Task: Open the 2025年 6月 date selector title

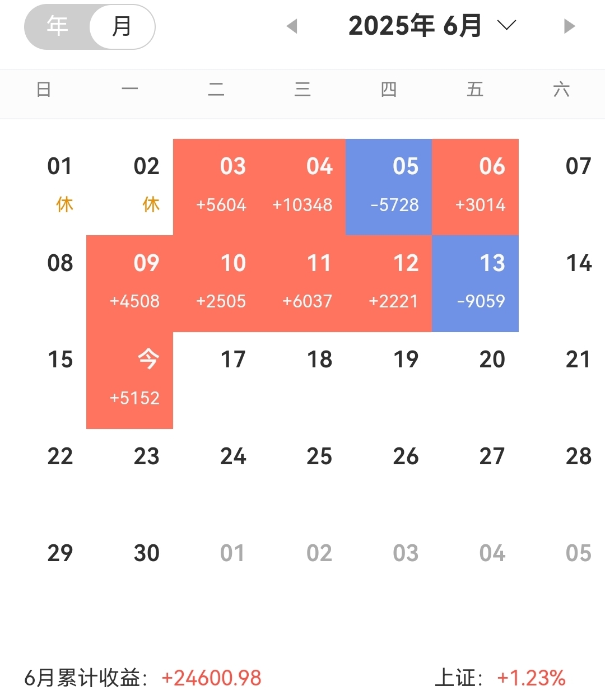Action: (415, 26)
